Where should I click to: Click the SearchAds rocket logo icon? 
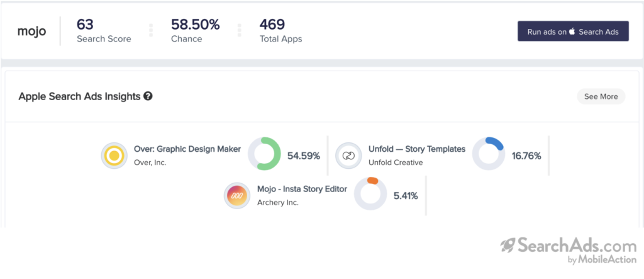508,246
